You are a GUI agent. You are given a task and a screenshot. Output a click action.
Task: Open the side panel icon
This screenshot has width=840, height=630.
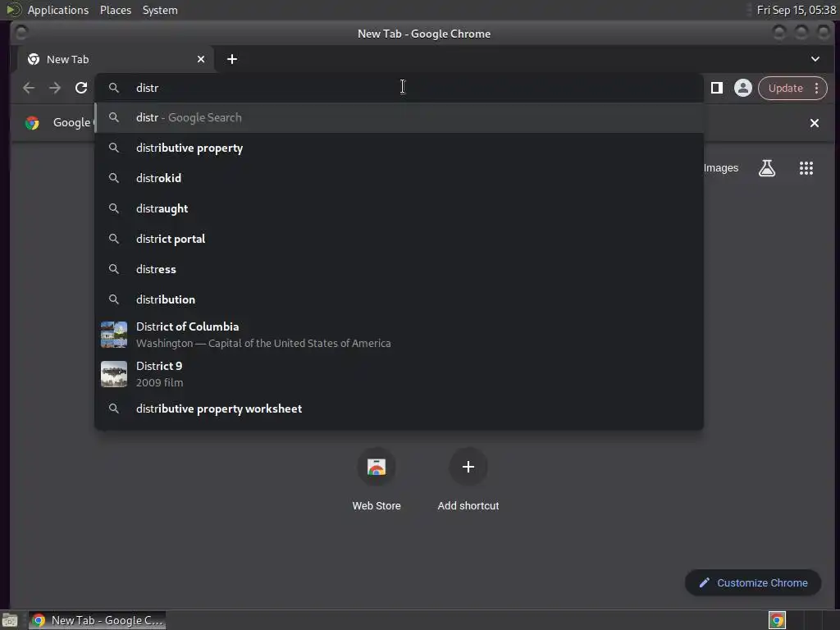click(717, 88)
